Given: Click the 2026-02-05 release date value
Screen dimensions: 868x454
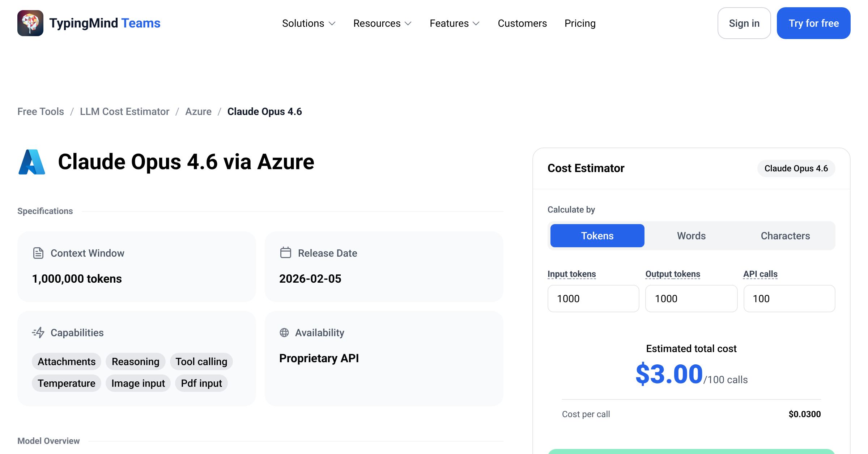Looking at the screenshot, I should (310, 279).
